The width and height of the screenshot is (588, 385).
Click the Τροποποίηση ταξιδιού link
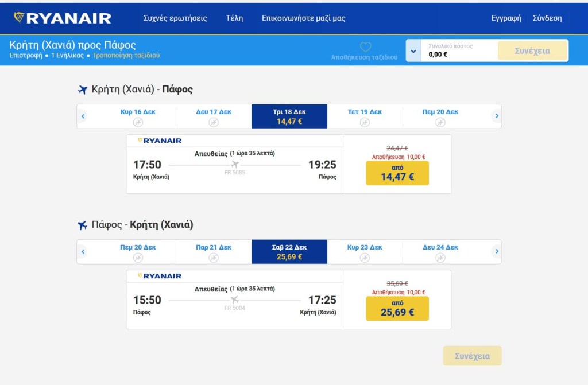126,56
